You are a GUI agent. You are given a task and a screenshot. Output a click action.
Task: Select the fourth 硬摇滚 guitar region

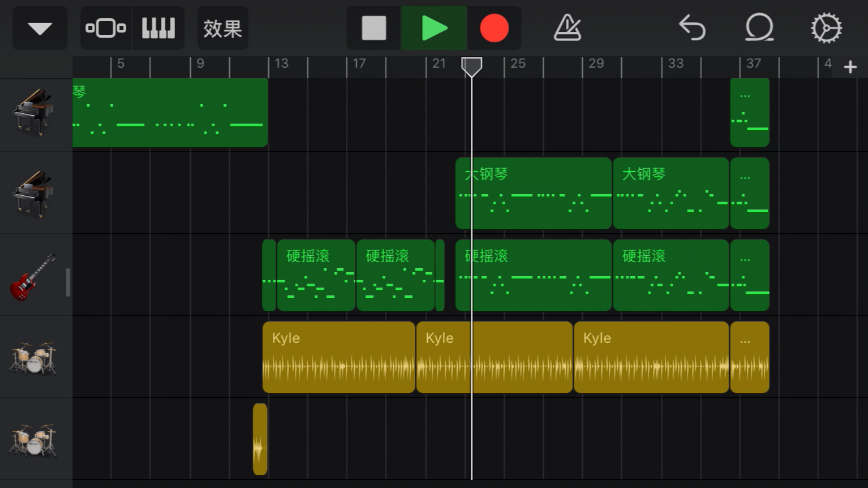(x=671, y=275)
